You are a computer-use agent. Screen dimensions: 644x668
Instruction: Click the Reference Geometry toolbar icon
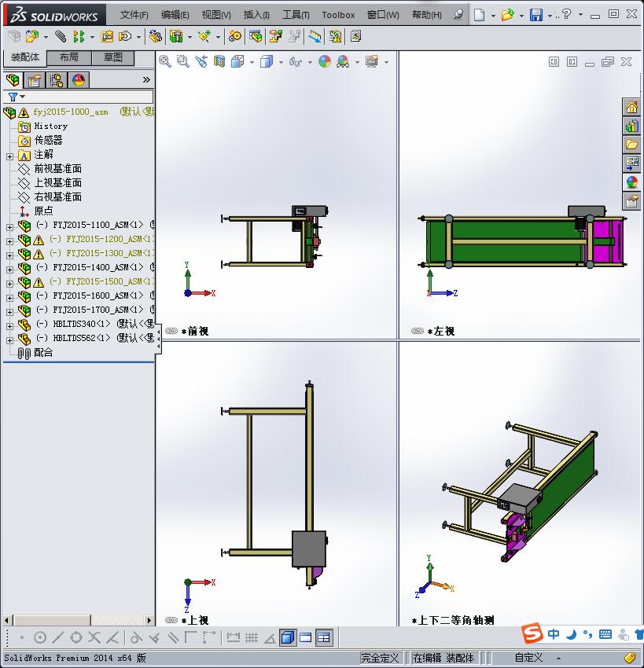[x=204, y=37]
